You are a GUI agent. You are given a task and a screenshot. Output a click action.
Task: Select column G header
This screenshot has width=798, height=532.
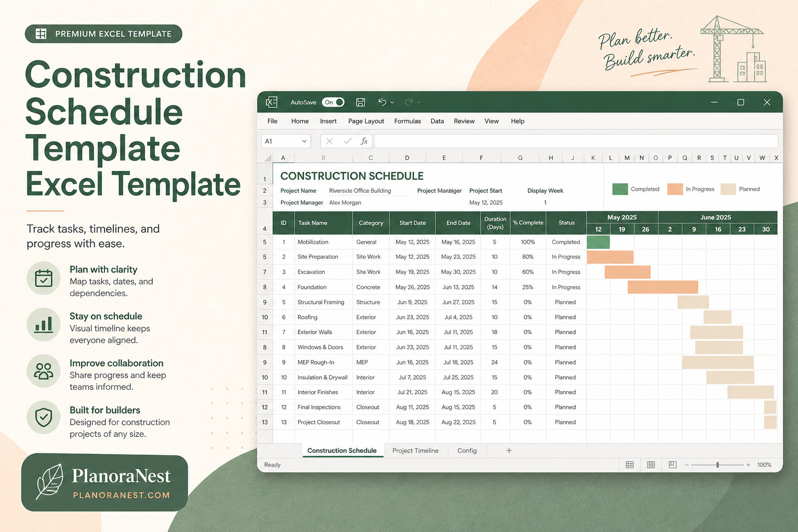click(520, 158)
